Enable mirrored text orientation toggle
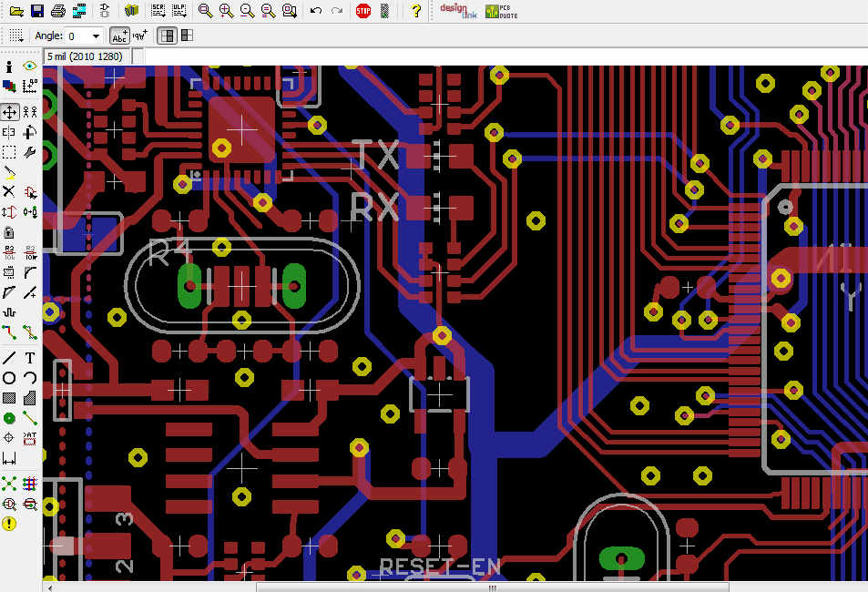 140,36
